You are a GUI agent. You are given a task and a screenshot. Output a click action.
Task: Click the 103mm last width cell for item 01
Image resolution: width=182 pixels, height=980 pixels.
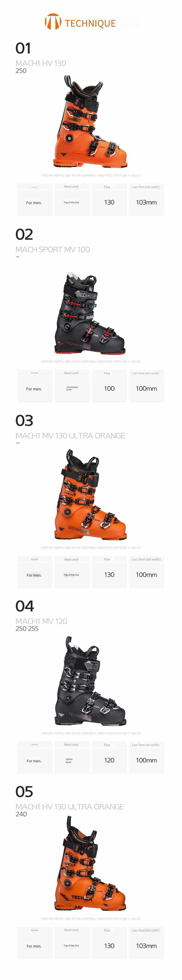click(x=147, y=202)
